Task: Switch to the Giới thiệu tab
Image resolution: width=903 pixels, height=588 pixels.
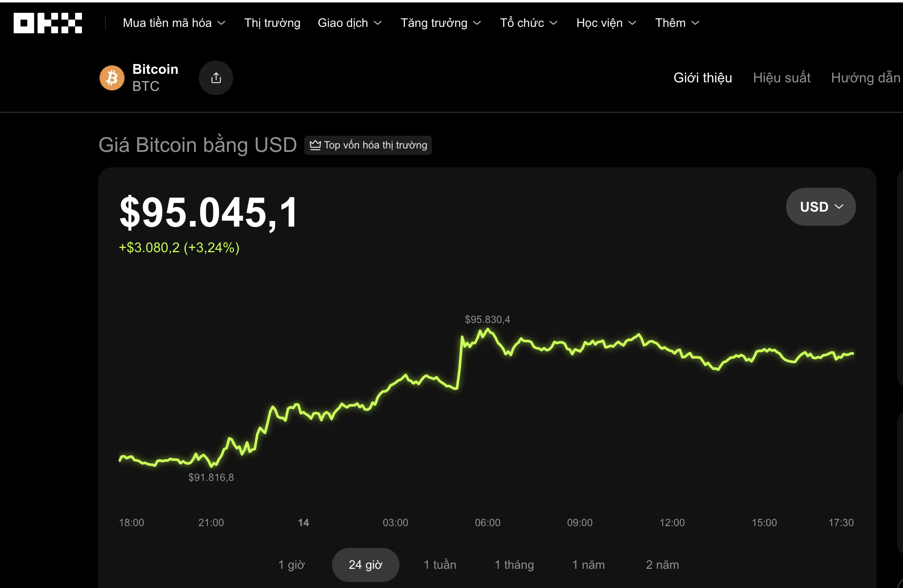Action: [x=702, y=78]
